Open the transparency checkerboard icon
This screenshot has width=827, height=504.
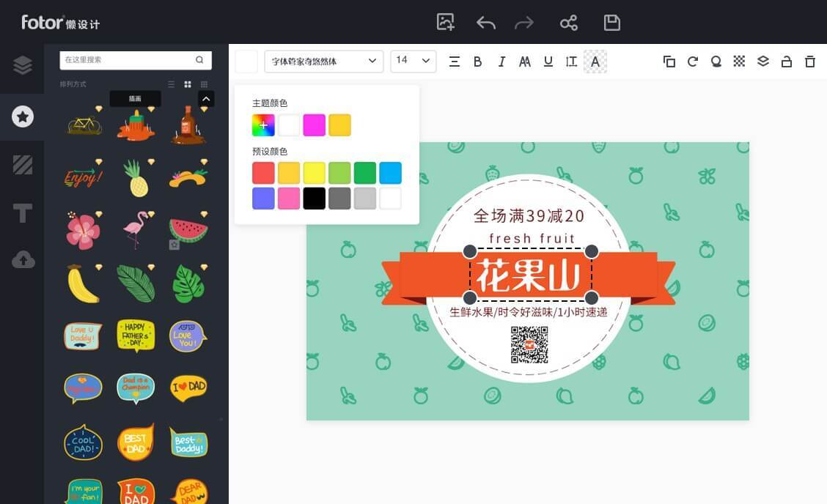(x=740, y=62)
